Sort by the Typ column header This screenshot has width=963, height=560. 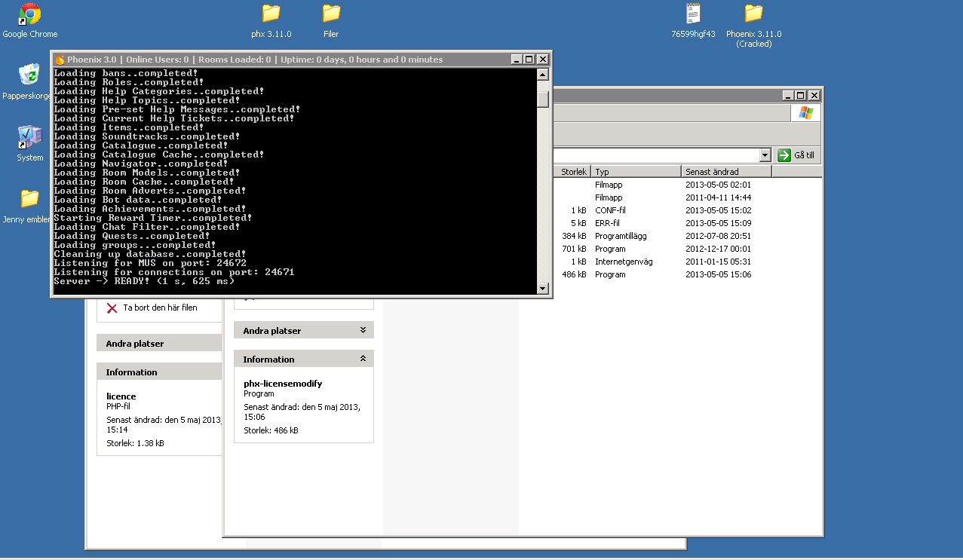tap(636, 172)
